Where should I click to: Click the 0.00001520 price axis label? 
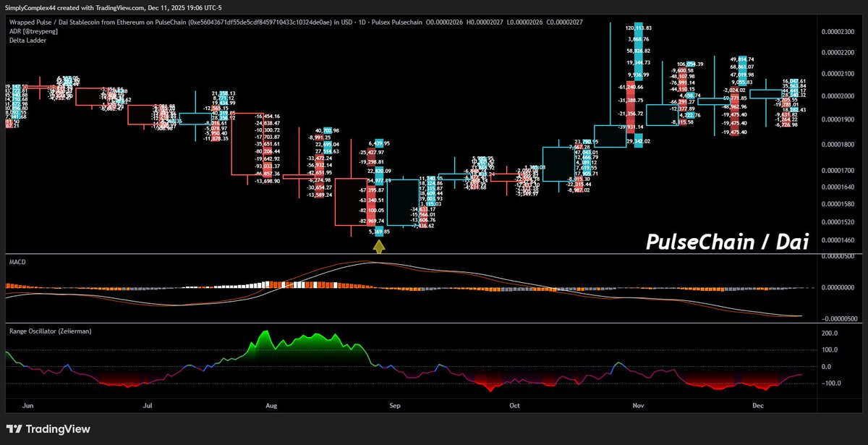[839, 221]
